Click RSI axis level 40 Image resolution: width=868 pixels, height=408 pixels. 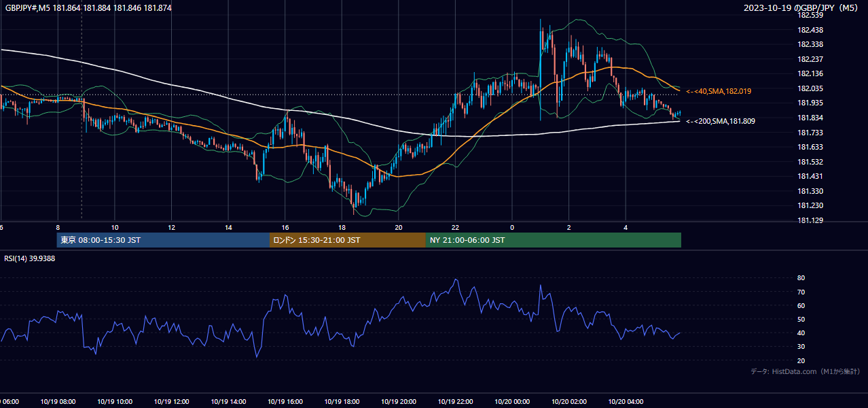[801, 333]
